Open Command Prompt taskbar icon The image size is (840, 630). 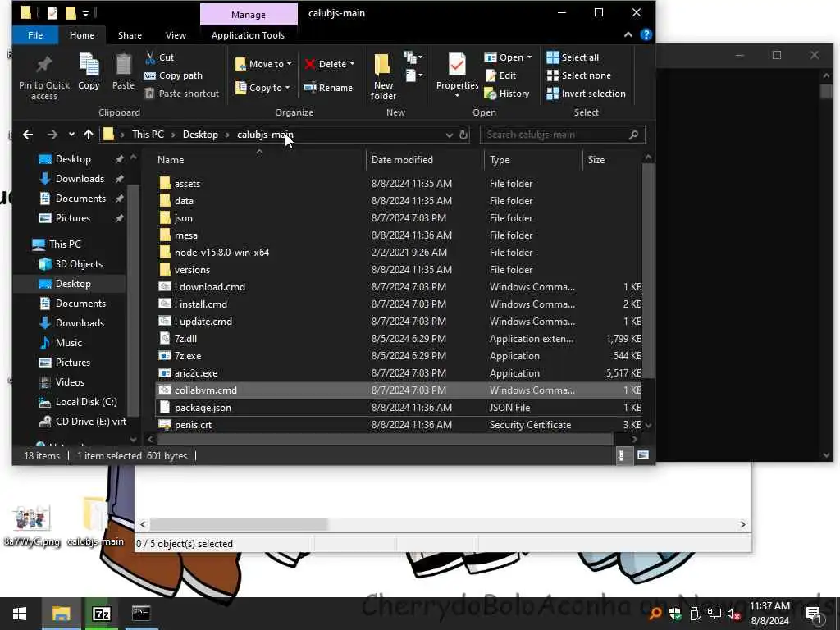141,614
